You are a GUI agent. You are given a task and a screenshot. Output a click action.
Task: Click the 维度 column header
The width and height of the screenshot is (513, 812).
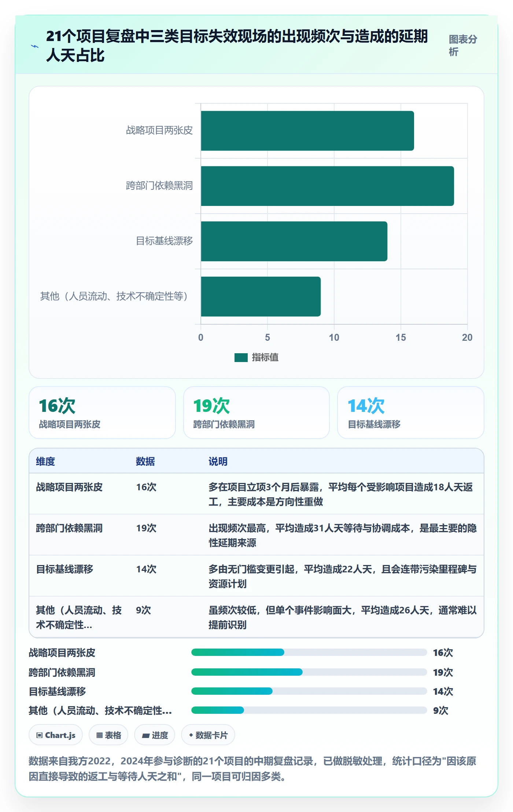[45, 461]
